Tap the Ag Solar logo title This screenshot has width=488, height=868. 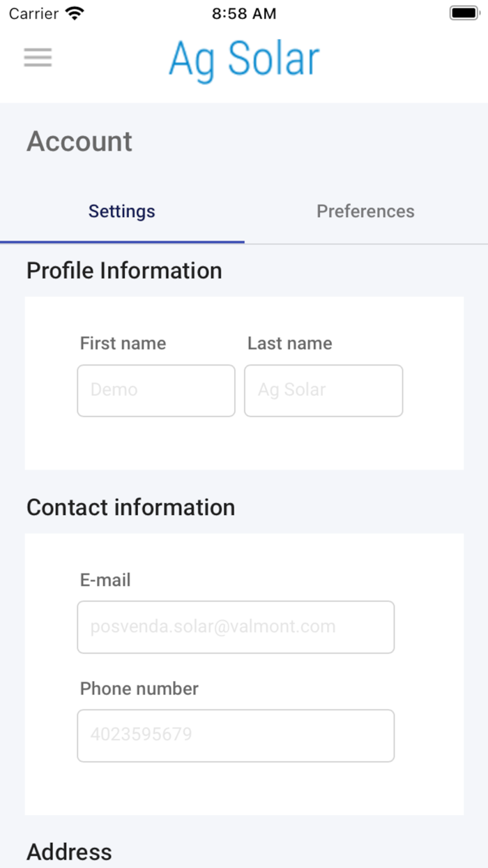[x=244, y=60]
